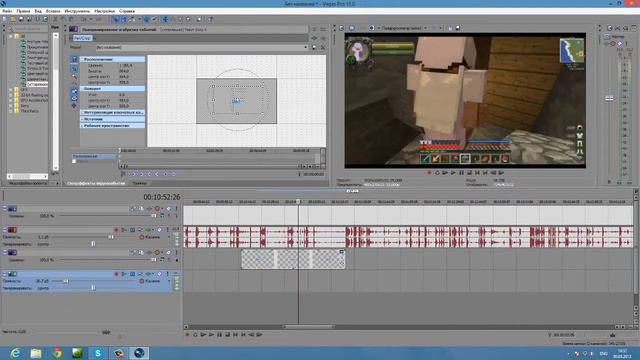Solo the red audio track
Image resolution: width=640 pixels, height=360 pixels.
[167, 230]
